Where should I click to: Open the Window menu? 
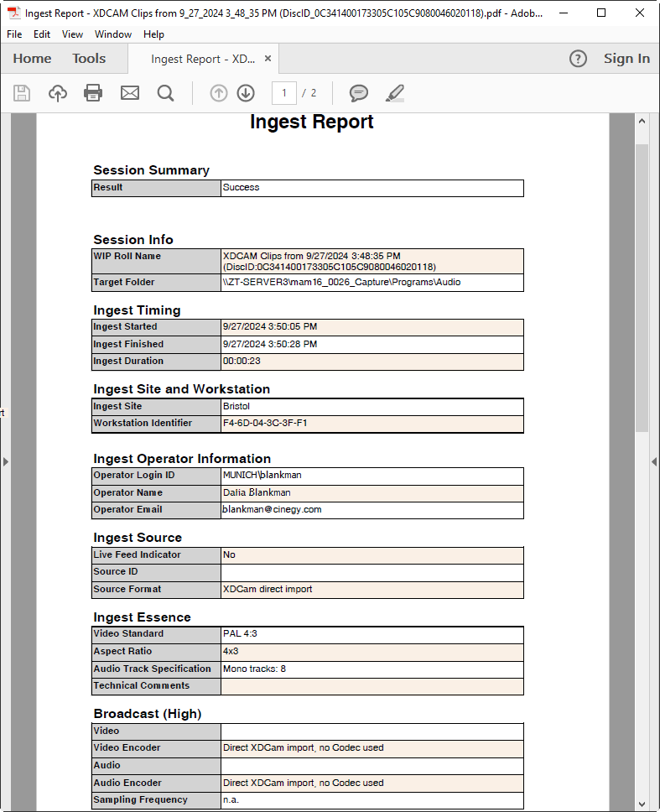(113, 34)
